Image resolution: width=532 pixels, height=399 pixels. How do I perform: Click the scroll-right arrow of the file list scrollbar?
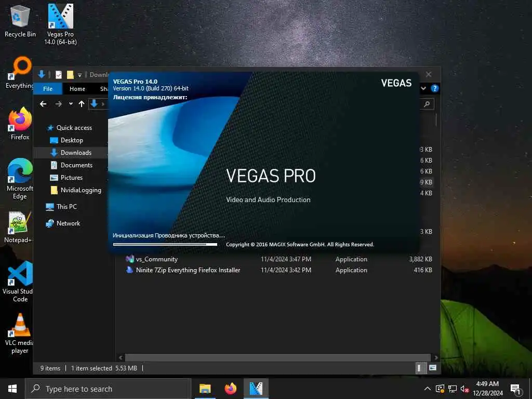(x=436, y=357)
